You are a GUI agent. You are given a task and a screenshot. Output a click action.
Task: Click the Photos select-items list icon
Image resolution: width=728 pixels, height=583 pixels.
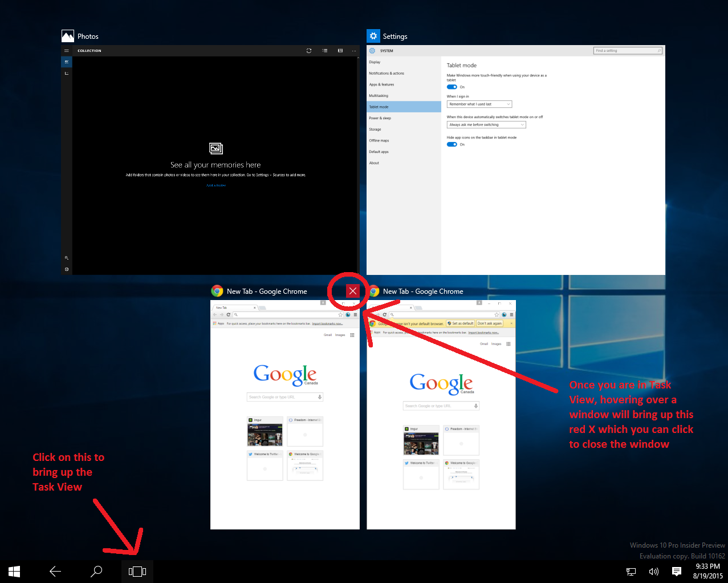pos(324,51)
